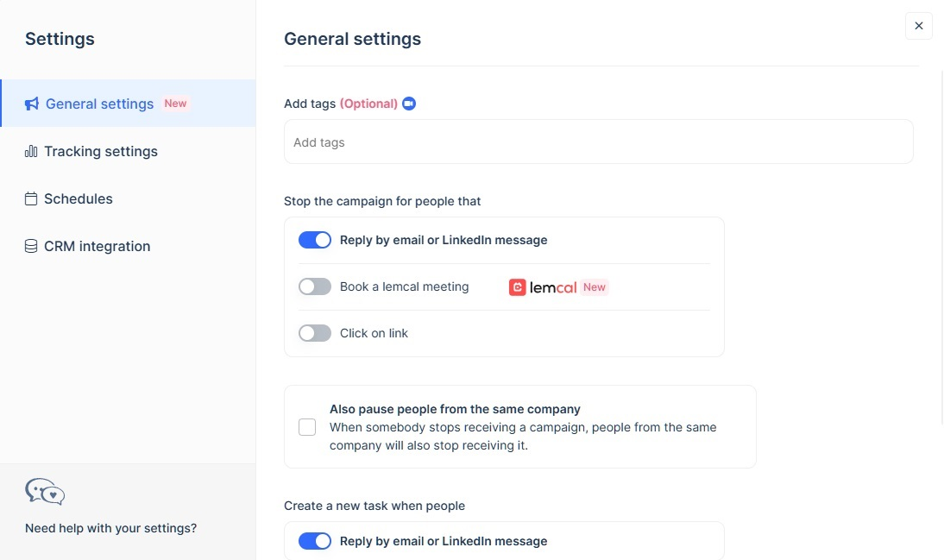The height and width of the screenshot is (560, 944).
Task: Click the database icon beside CRM integration
Action: [31, 246]
